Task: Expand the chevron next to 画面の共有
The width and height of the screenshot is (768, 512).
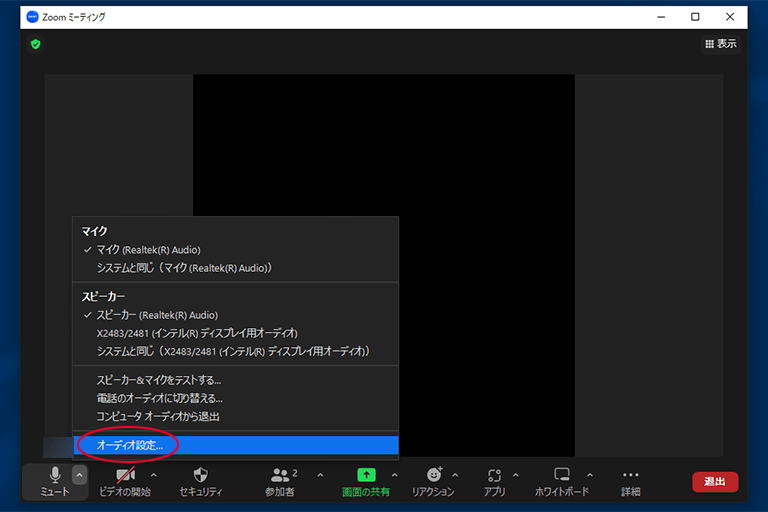Action: click(x=394, y=475)
